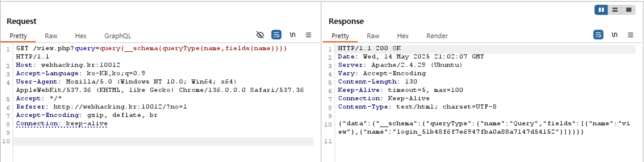This screenshot has width=644, height=162.
Task: Open the Render tab in Response
Action: [437, 36]
